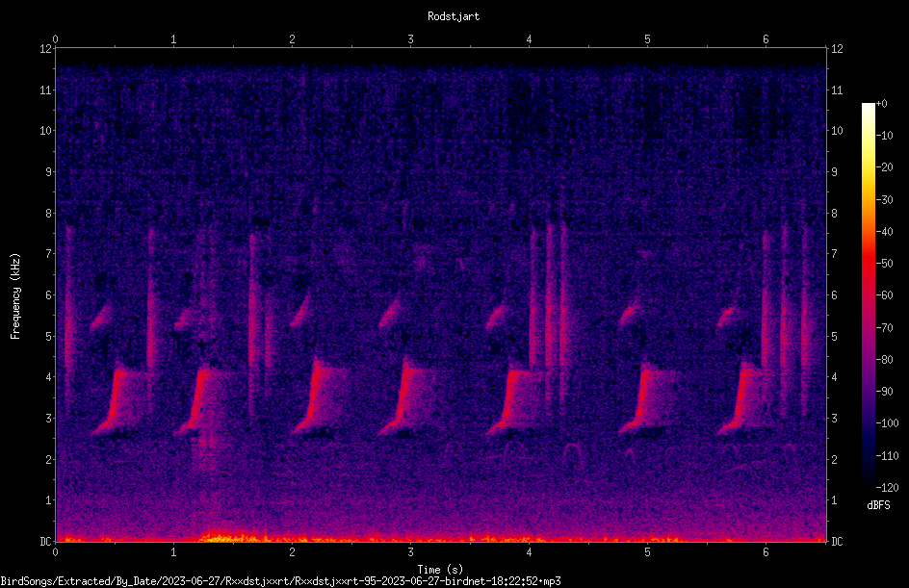This screenshot has width=909, height=588.
Task: Click the Rodstjart title text
Action: click(x=454, y=16)
